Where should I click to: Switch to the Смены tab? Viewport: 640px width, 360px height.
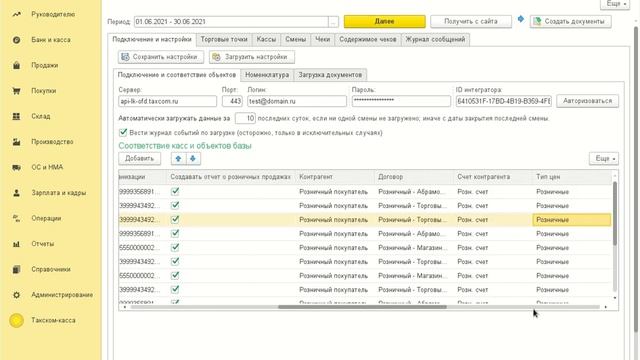tap(296, 40)
